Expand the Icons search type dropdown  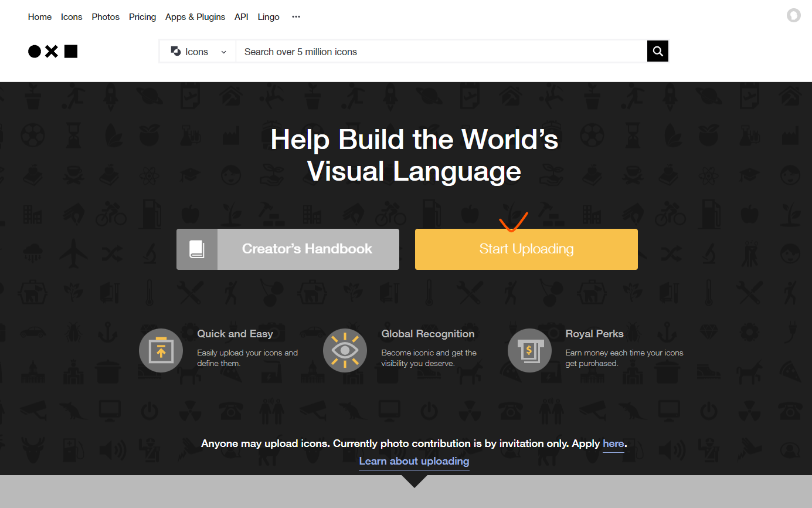click(198, 52)
